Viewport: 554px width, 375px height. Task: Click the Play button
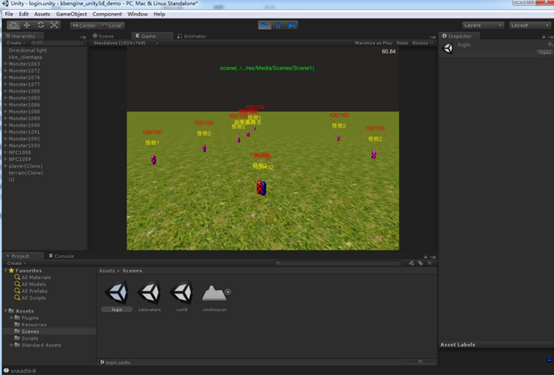click(264, 25)
